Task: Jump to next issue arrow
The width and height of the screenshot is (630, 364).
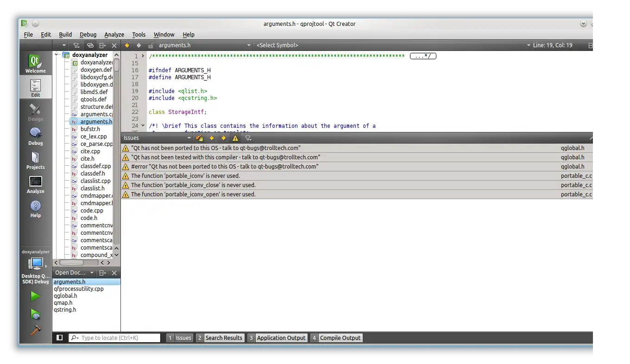Action: coord(224,138)
